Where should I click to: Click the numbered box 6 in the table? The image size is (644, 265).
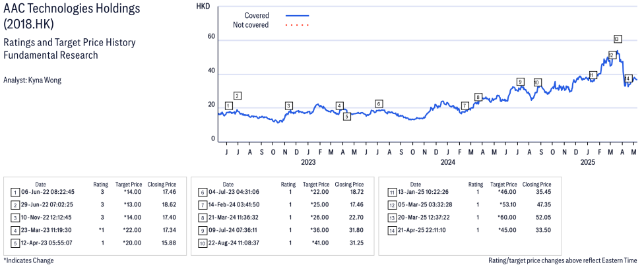[x=202, y=192]
